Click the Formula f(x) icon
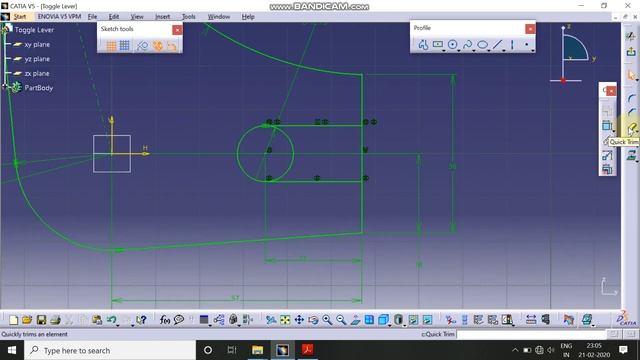 click(164, 320)
